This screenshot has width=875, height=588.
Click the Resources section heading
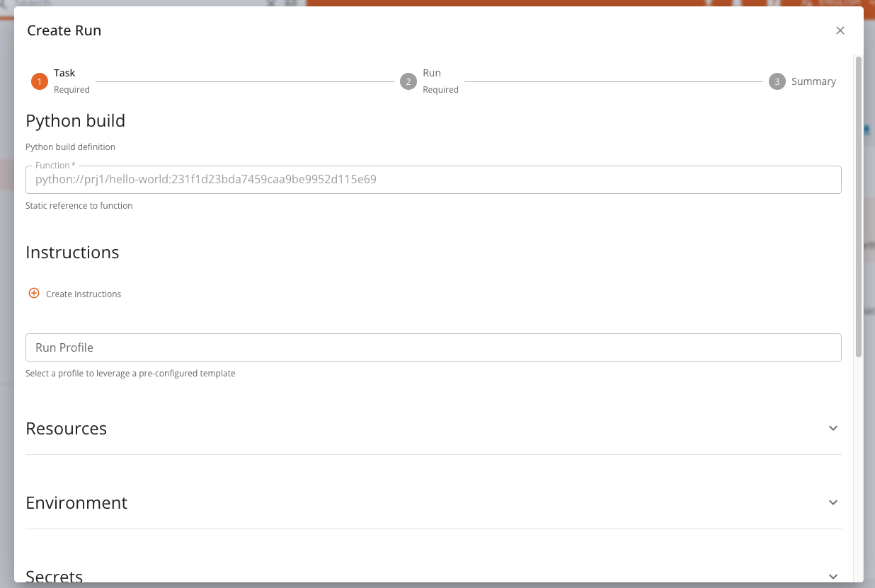coord(67,429)
